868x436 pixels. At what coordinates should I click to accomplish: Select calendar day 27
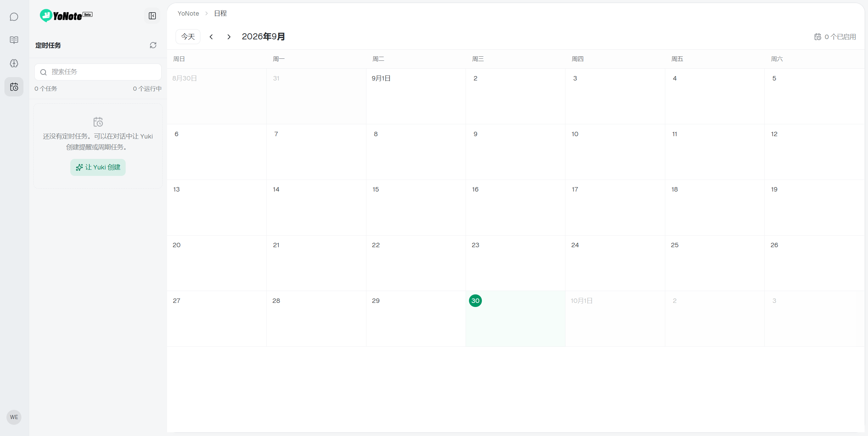pyautogui.click(x=217, y=319)
